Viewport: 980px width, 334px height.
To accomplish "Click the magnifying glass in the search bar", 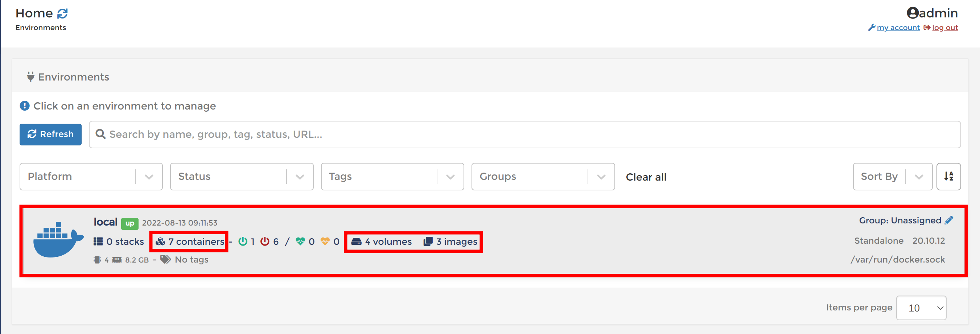I will click(x=101, y=134).
